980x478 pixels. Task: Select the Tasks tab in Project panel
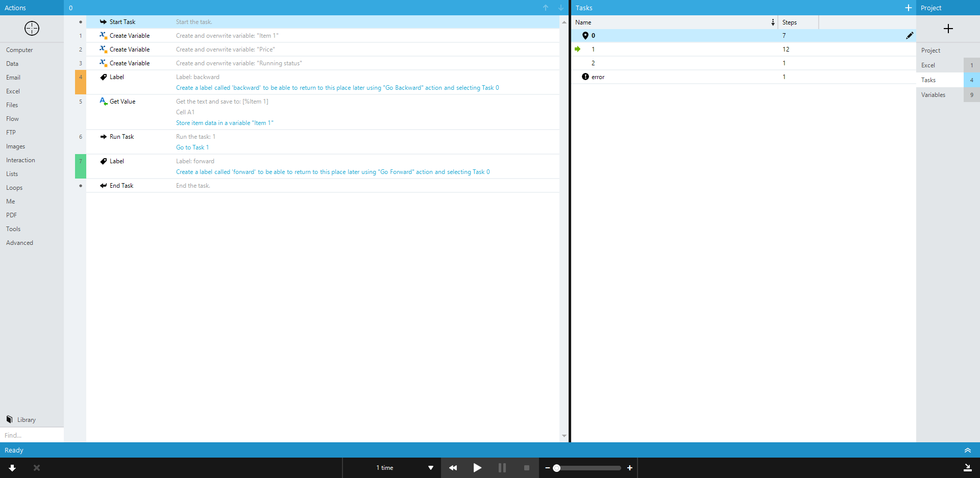pyautogui.click(x=948, y=80)
